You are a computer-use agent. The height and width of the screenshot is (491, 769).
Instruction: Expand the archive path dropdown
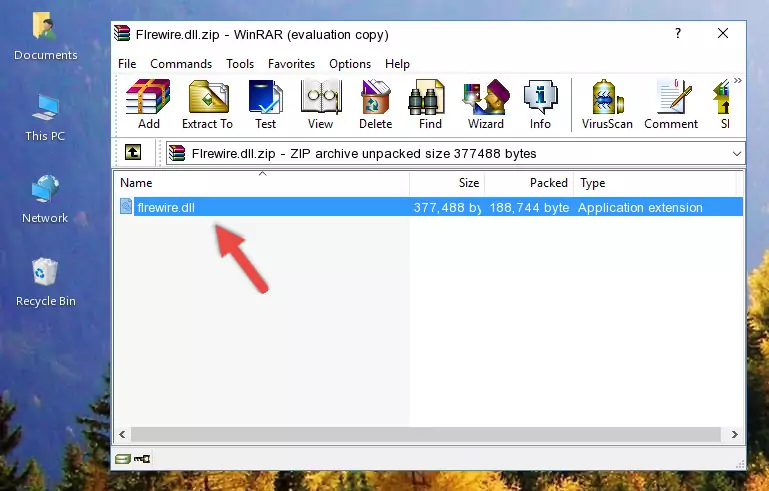tap(736, 154)
